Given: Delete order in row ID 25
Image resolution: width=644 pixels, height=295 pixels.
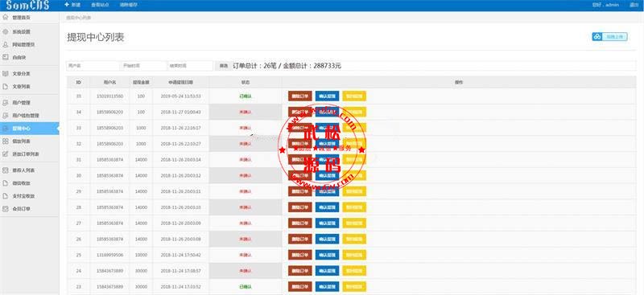Looking at the screenshot, I should click(299, 255).
